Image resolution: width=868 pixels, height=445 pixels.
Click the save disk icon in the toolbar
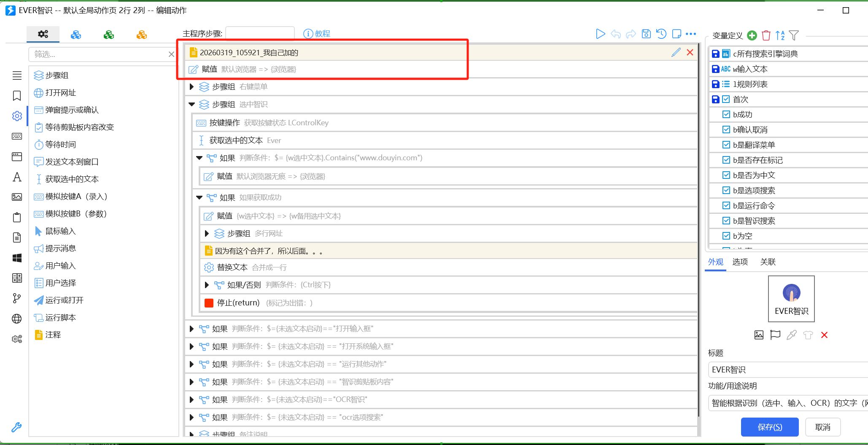coord(646,34)
